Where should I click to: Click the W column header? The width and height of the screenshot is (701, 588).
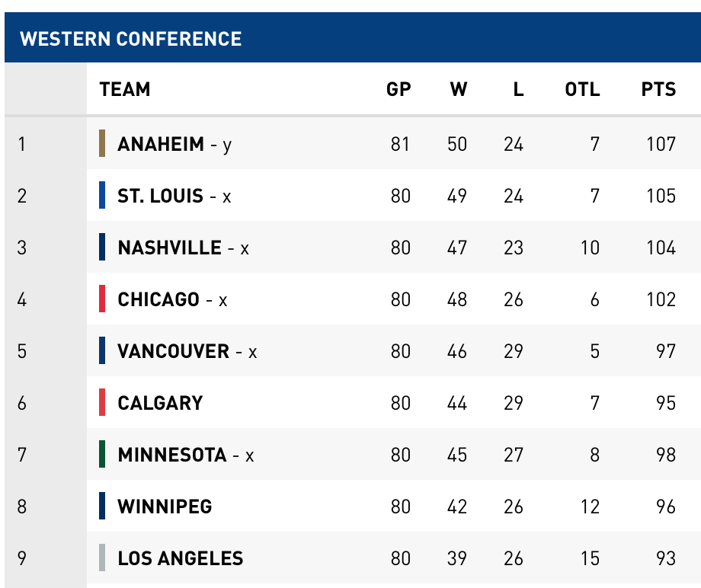click(x=458, y=89)
